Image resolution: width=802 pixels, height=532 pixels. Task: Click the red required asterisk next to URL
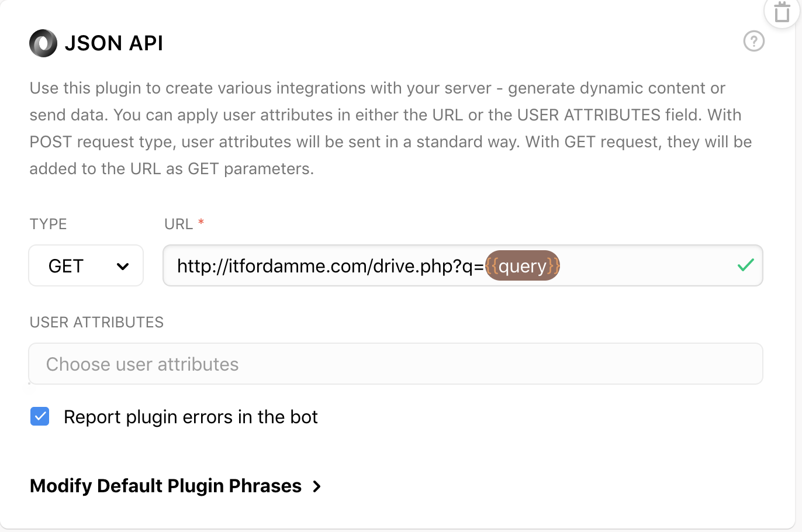tap(201, 222)
